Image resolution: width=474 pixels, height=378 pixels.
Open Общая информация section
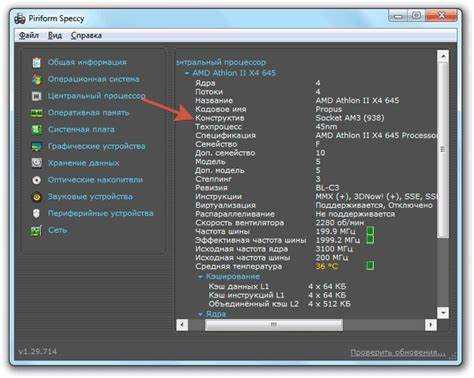point(87,62)
